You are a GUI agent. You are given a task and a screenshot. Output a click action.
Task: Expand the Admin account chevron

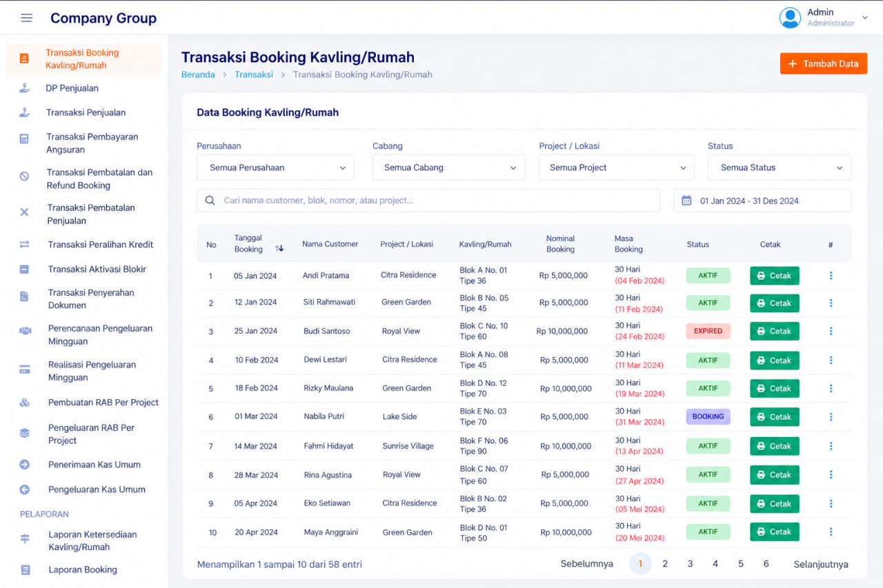point(865,18)
